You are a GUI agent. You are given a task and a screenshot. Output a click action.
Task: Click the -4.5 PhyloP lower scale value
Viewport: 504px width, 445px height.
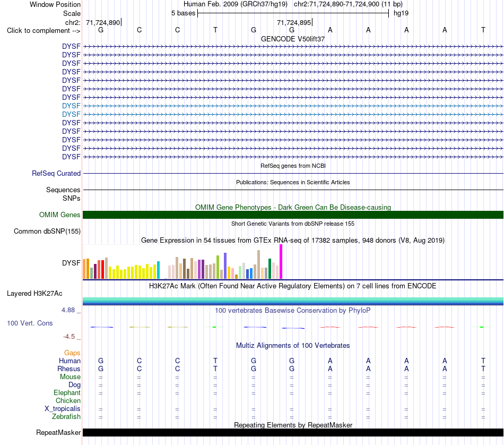click(69, 337)
